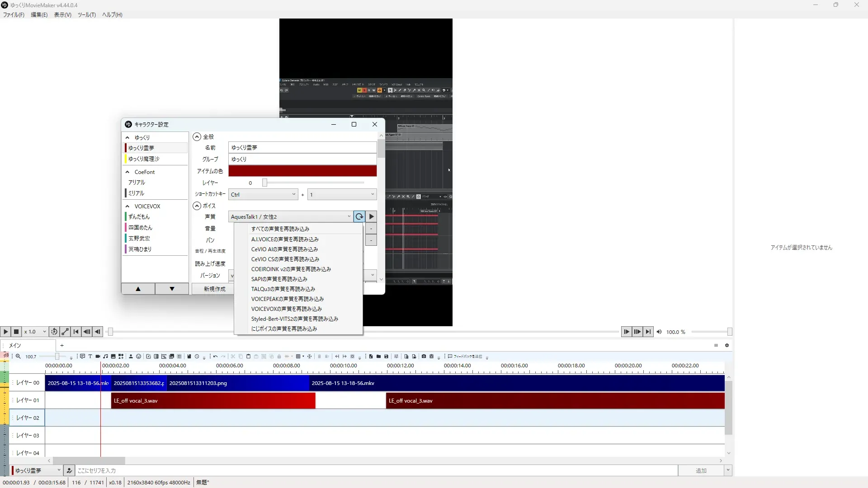Image resolution: width=868 pixels, height=488 pixels.
Task: Click the play button in preview controls
Action: pyautogui.click(x=5, y=332)
